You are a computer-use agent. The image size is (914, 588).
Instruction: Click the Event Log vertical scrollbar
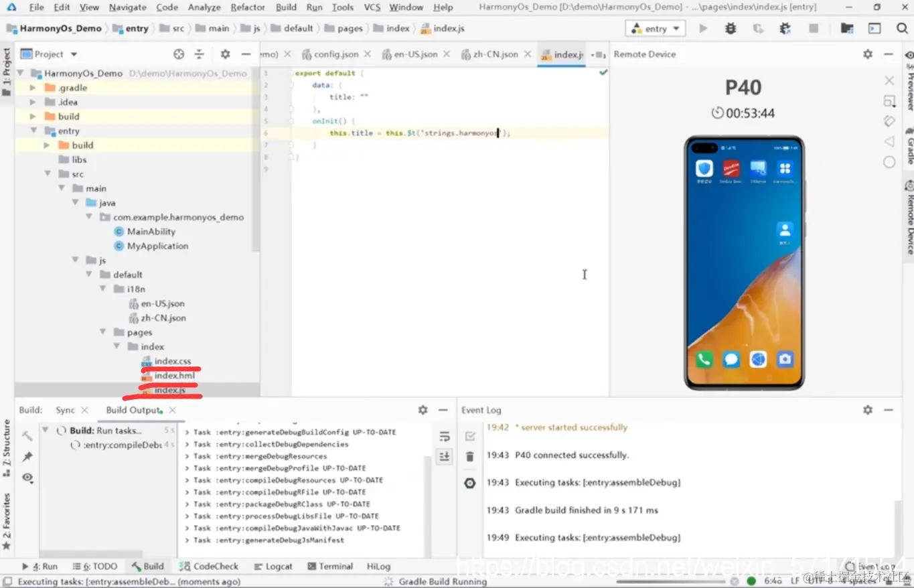(x=899, y=529)
